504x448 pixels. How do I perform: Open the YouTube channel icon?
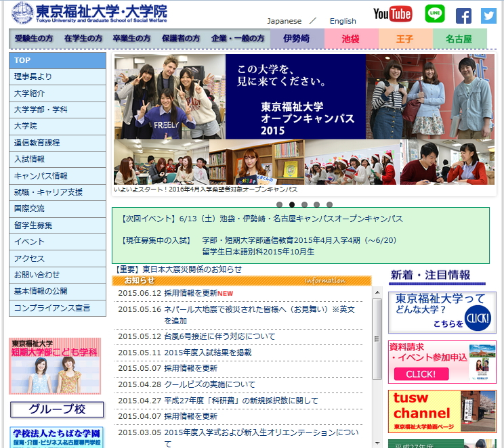tap(392, 14)
